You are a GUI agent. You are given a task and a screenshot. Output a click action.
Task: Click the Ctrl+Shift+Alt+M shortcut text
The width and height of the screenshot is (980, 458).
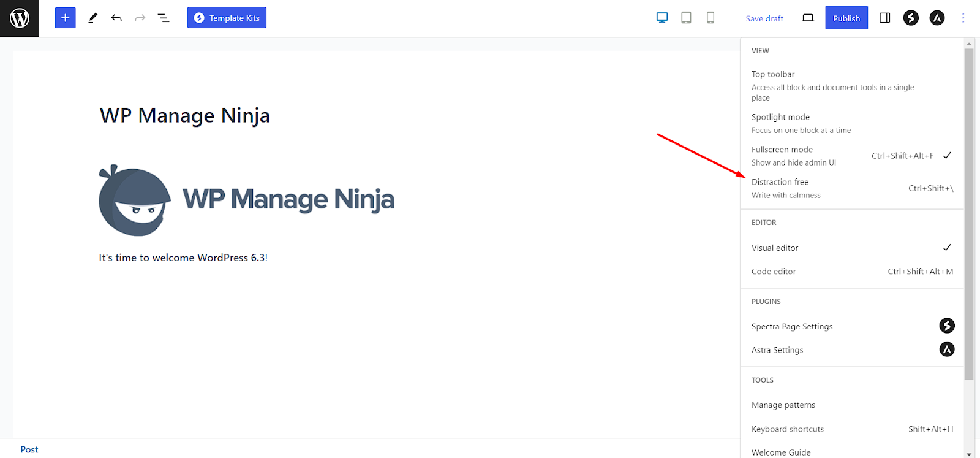click(921, 271)
